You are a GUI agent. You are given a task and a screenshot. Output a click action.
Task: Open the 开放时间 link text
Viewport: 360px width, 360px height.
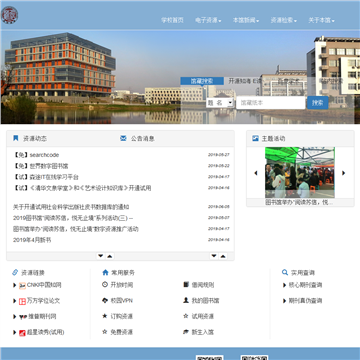point(122,285)
